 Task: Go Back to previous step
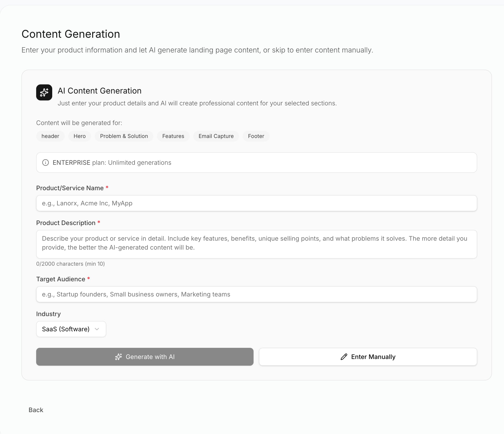tap(36, 410)
